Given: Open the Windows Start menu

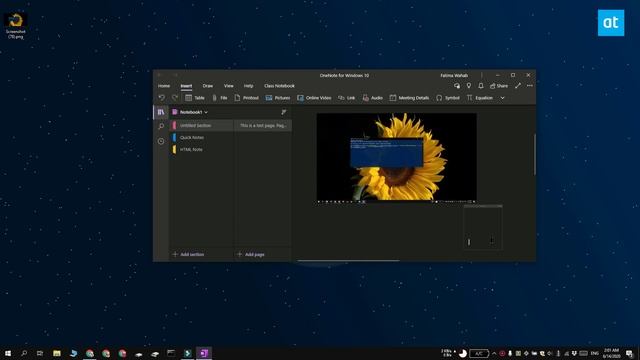Looking at the screenshot, I should pyautogui.click(x=8, y=353).
